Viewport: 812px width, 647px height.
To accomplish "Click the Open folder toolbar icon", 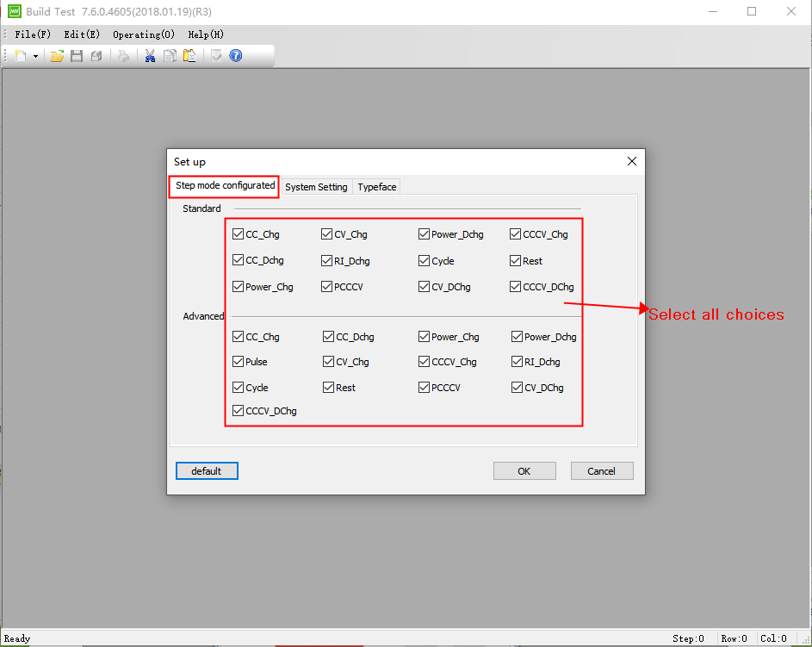I will 57,56.
